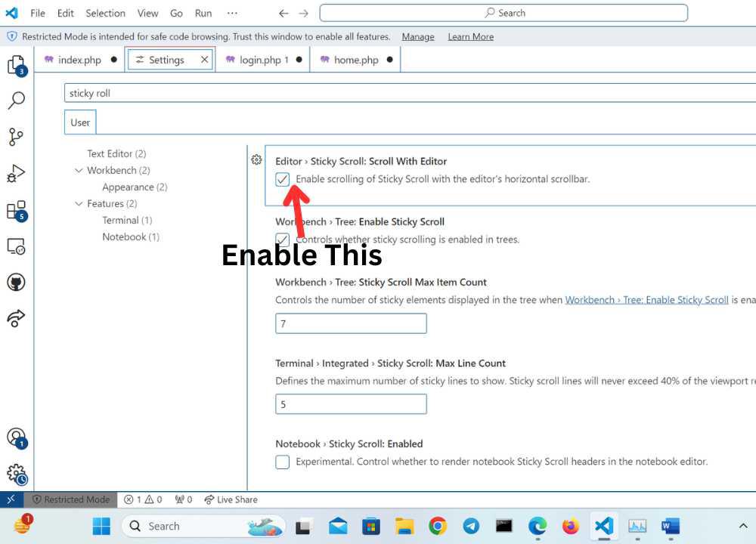The width and height of the screenshot is (756, 544).
Task: Open the Source Control view
Action: coord(17,136)
